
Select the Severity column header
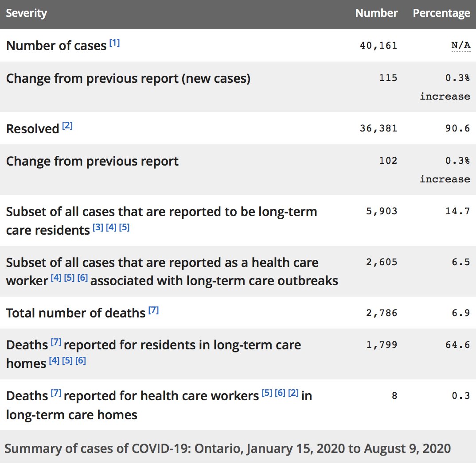click(27, 13)
